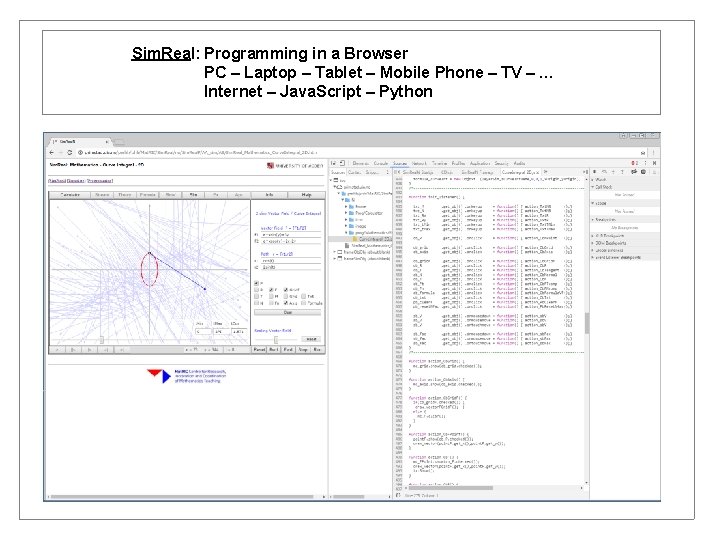The image size is (720, 540).
Task: Click the path x expression input
Action: click(291, 261)
